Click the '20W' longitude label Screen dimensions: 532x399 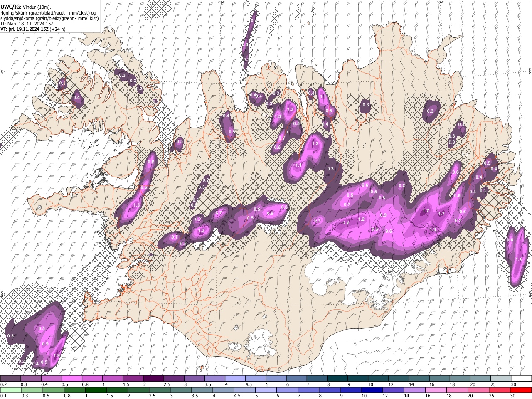click(221, 2)
